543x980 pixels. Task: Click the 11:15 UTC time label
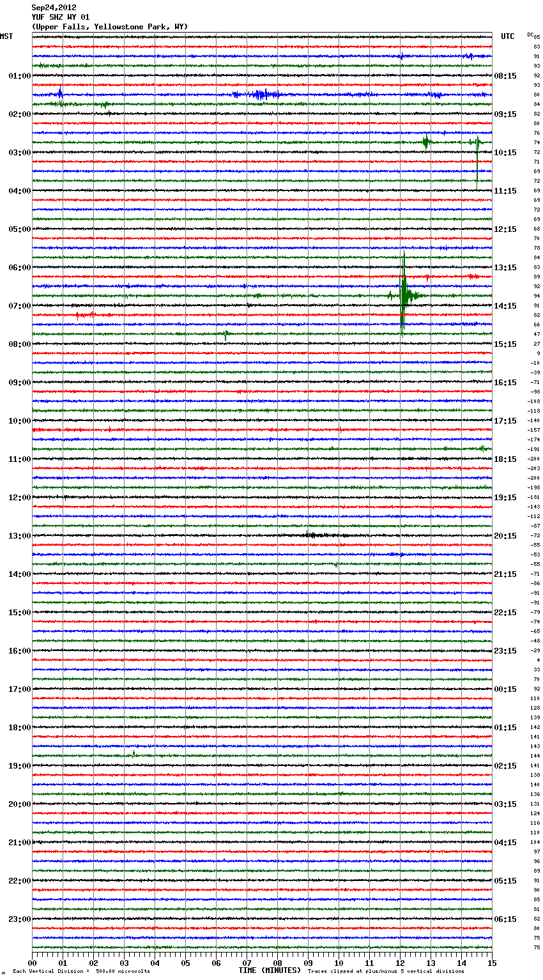[x=505, y=191]
